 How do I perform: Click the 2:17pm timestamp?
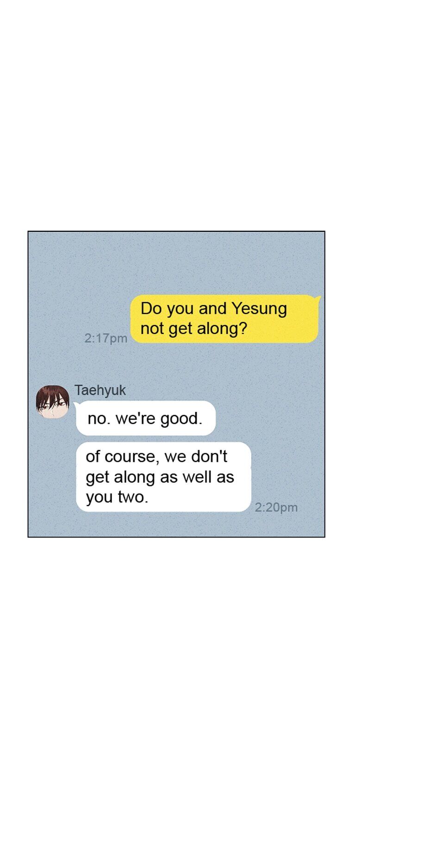(106, 338)
